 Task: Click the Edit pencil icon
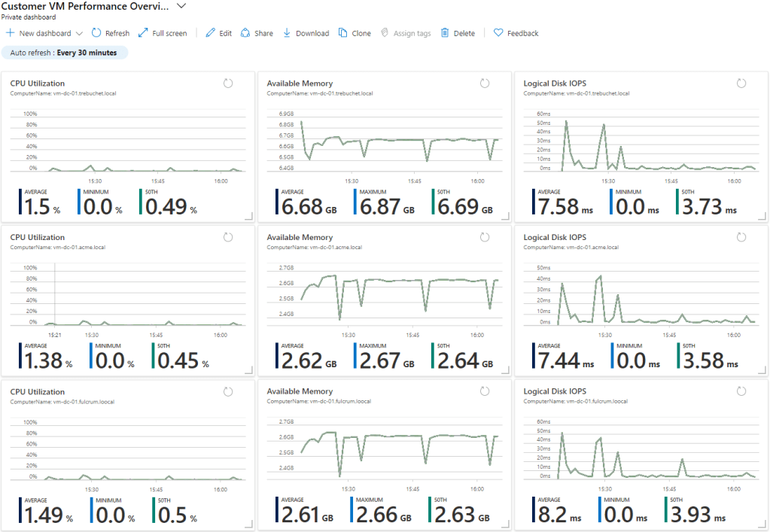pyautogui.click(x=210, y=33)
